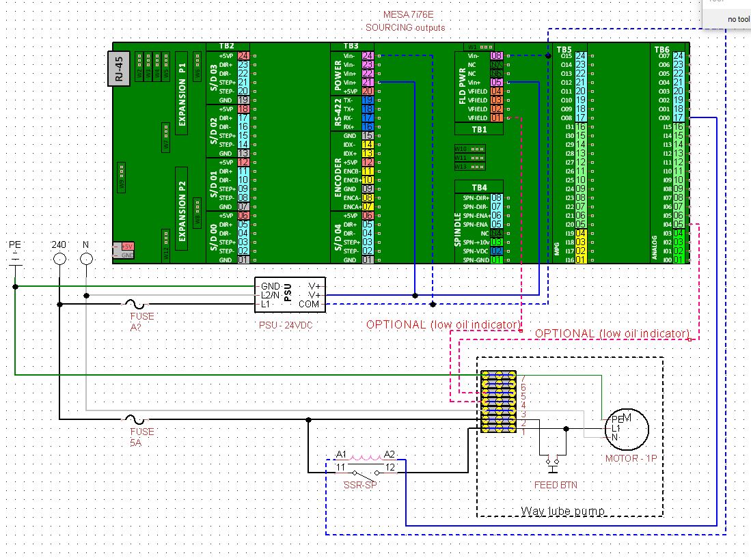Select the W9 jumper
This screenshot has width=751, height=560.
tap(122, 177)
